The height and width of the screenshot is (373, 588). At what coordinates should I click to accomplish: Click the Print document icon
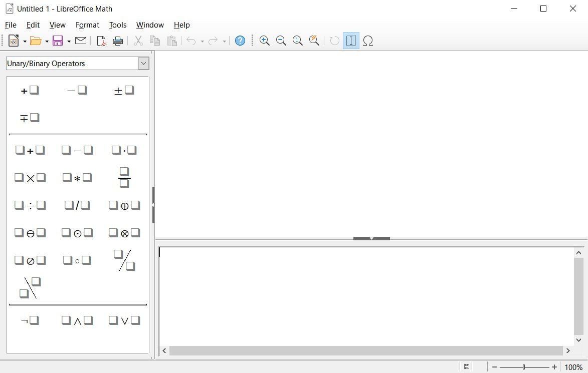point(118,41)
